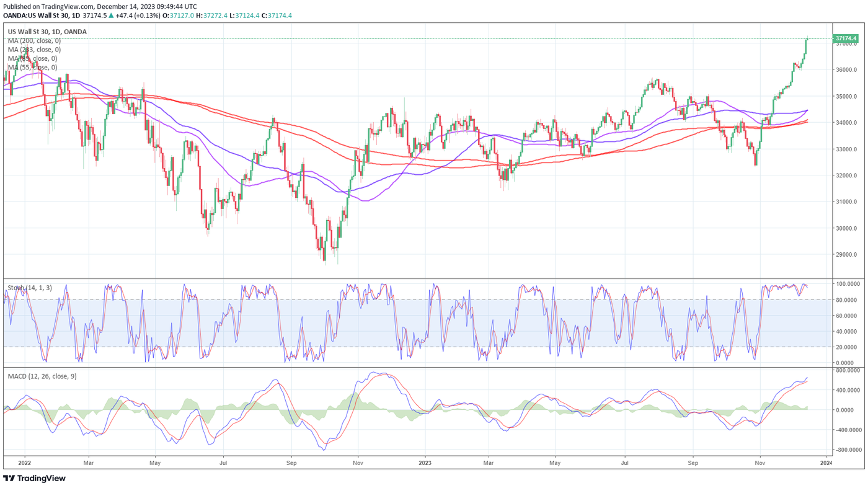
Task: Click the TradingView logo at bottom left
Action: coord(35,478)
